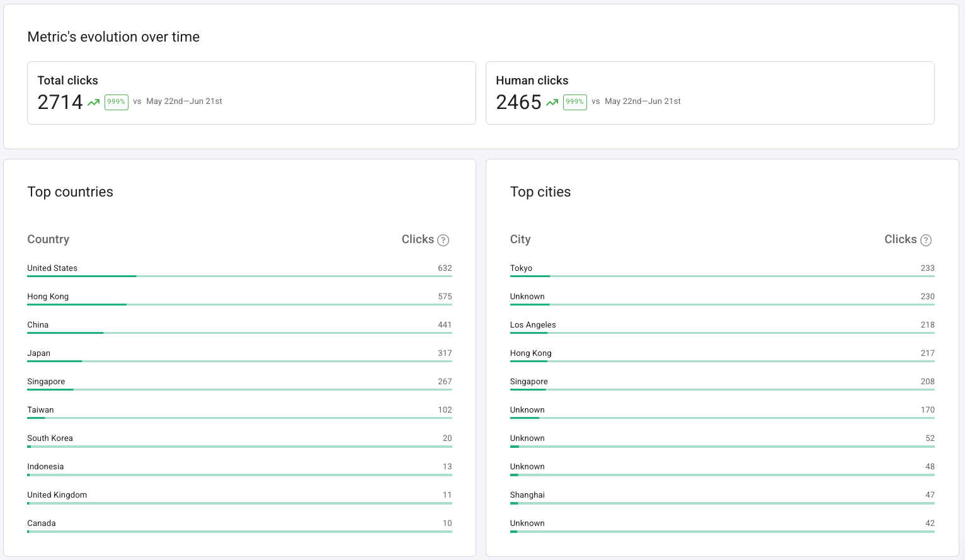This screenshot has height=560, width=965.
Task: Click the Human clicks comparison date range
Action: (x=642, y=101)
